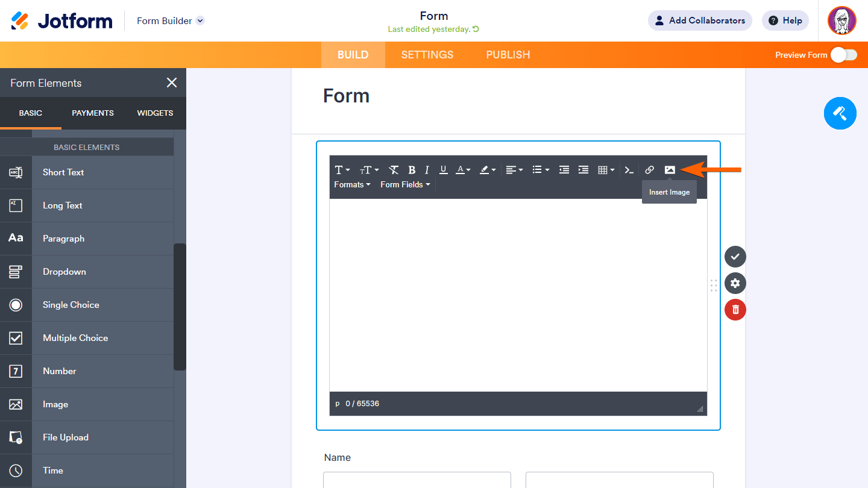Screen dimensions: 868x488
Task: Open the Form Designer paint roller
Action: 840,113
